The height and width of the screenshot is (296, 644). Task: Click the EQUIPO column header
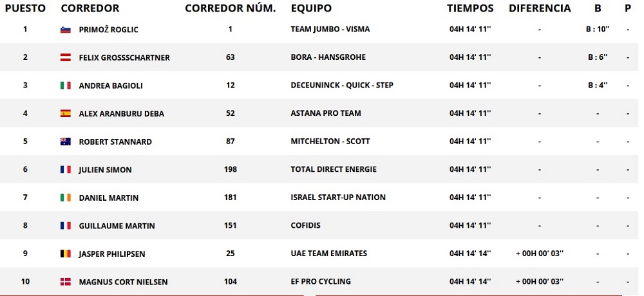click(x=311, y=8)
